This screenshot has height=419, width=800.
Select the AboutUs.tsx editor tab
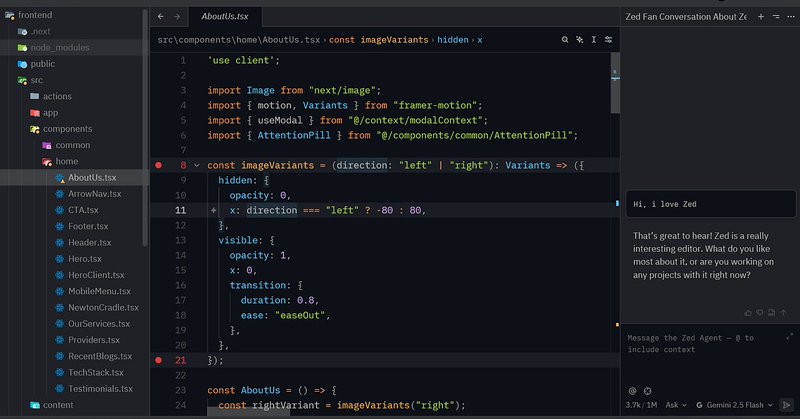[x=225, y=16]
